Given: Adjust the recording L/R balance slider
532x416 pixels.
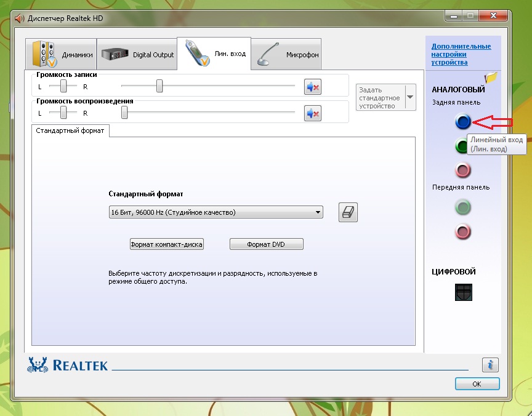Looking at the screenshot, I should [x=63, y=86].
